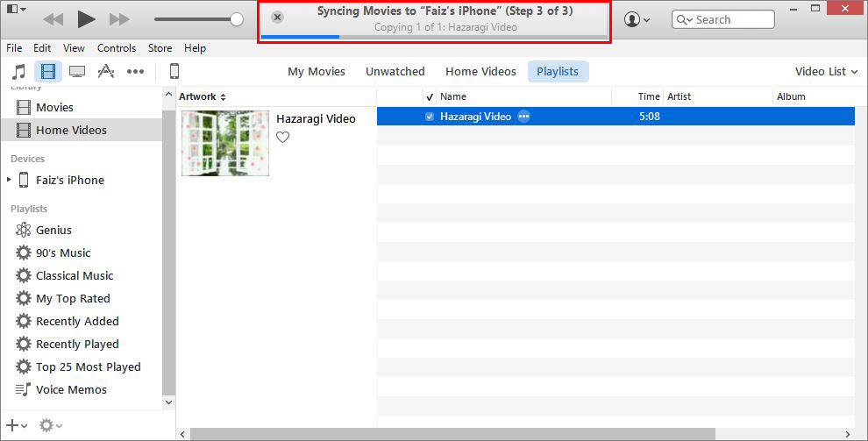868x441 pixels.
Task: Open the sidebar gear settings menu
Action: pyautogui.click(x=50, y=425)
